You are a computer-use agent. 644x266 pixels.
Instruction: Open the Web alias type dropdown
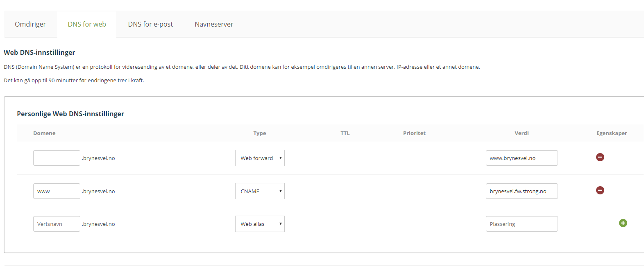click(x=260, y=224)
